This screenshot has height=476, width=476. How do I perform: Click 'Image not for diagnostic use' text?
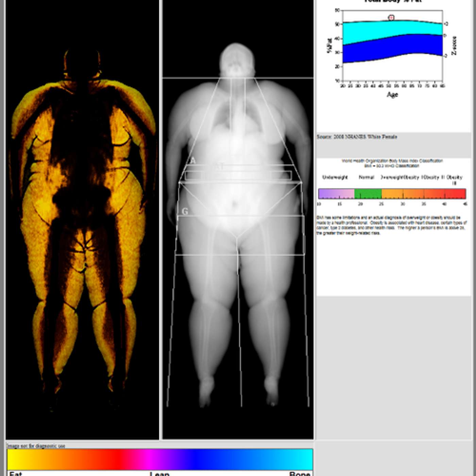[36, 446]
